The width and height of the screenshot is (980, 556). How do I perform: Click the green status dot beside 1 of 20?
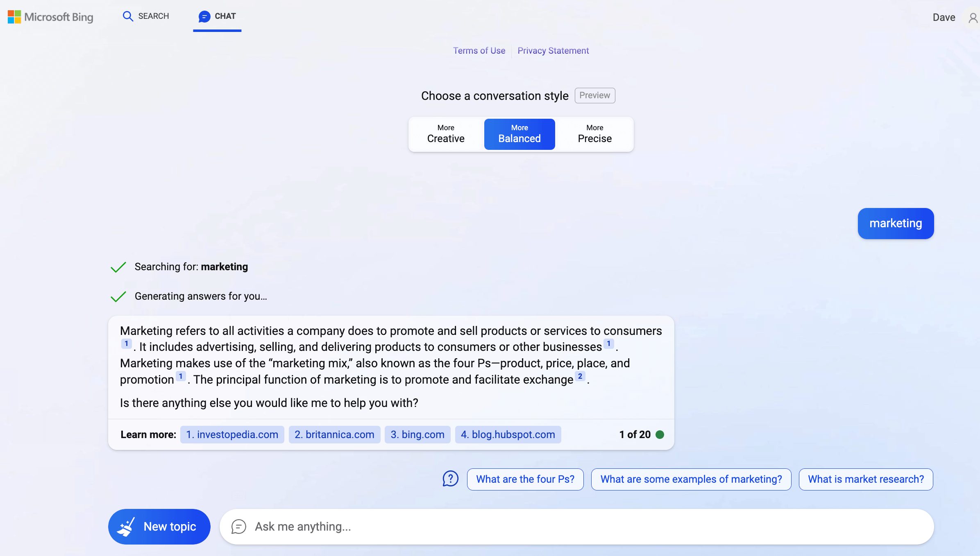point(660,434)
